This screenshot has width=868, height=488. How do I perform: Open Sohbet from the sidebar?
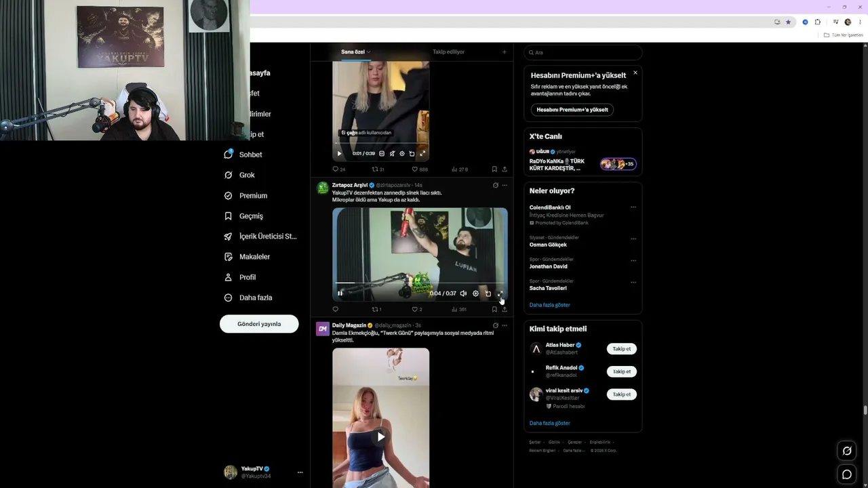click(x=243, y=155)
